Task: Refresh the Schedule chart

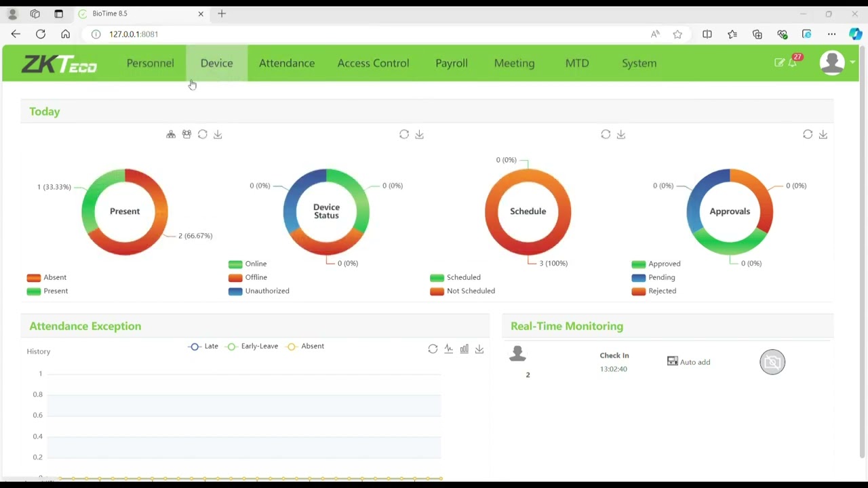Action: point(606,134)
